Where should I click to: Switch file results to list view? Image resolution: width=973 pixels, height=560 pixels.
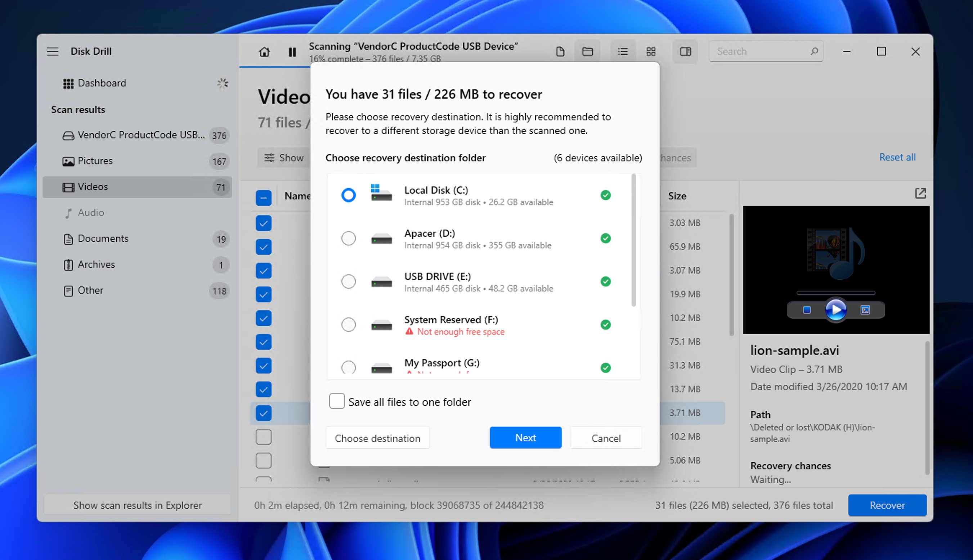pyautogui.click(x=622, y=51)
